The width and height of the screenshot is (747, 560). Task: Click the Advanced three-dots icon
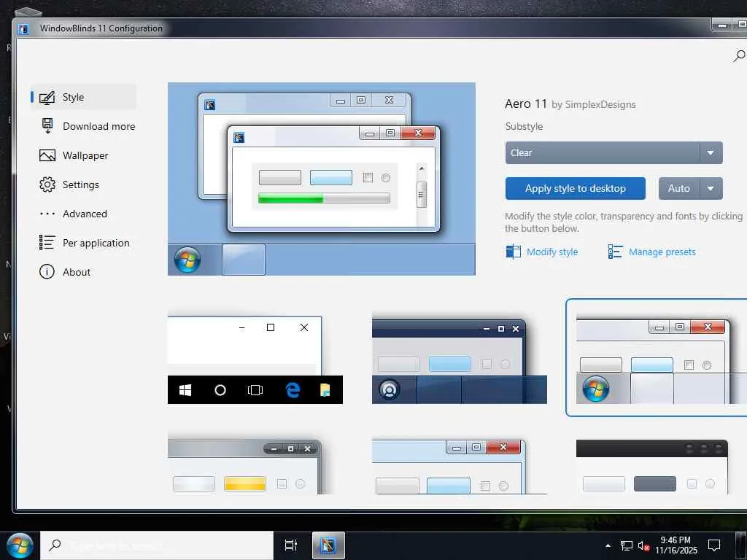47,214
